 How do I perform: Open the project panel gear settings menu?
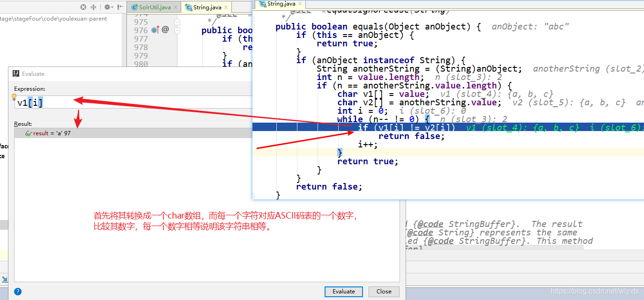coord(108,7)
